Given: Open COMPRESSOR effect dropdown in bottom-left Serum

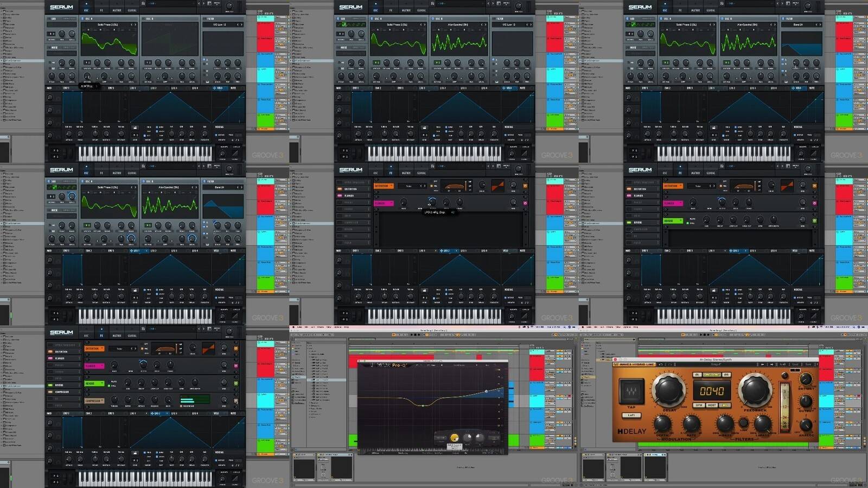Looking at the screenshot, I should [x=94, y=401].
